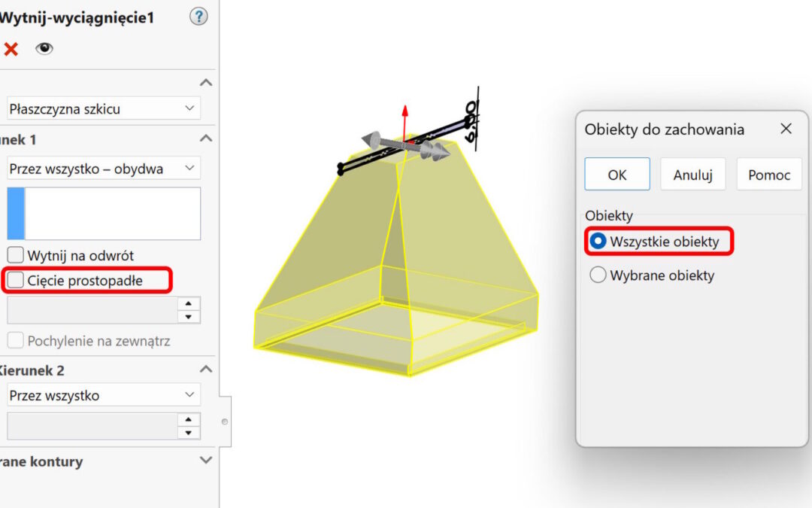Click the Anuluj button

pyautogui.click(x=692, y=175)
